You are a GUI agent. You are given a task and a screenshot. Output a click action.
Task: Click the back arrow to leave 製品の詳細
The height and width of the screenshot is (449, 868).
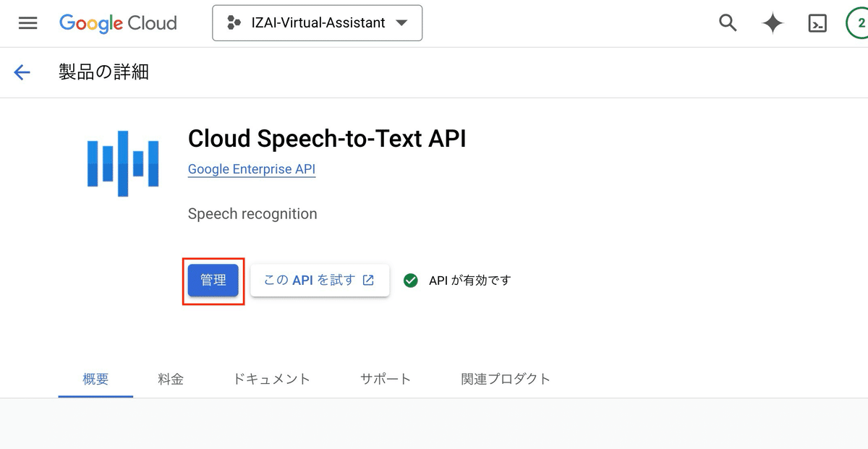click(x=22, y=72)
